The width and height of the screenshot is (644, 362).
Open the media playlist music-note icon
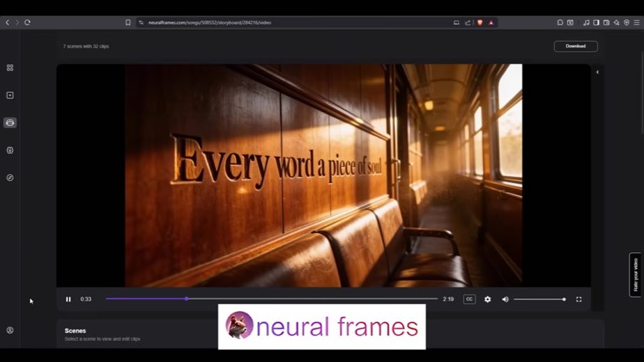586,22
